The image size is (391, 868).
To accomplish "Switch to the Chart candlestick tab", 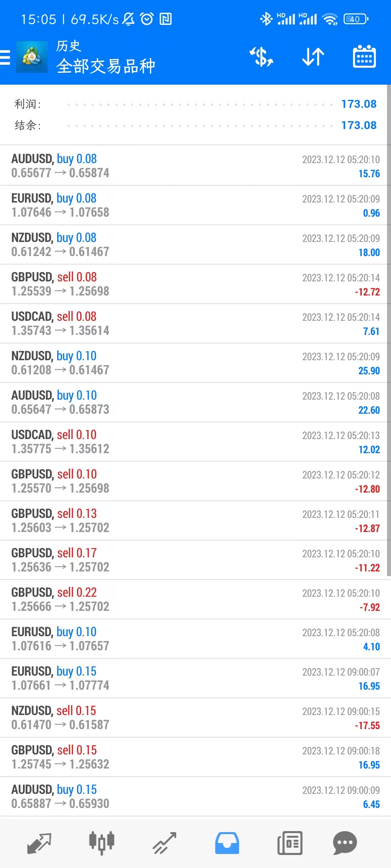I will 102,843.
